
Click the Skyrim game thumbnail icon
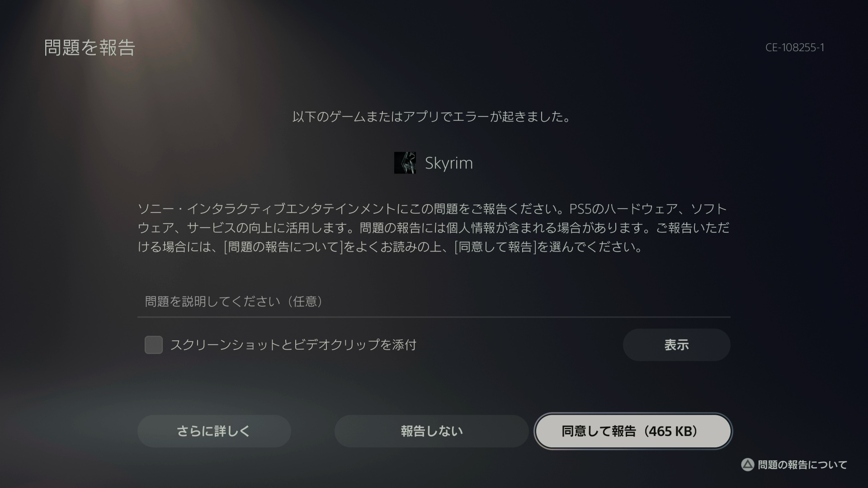[x=405, y=163]
